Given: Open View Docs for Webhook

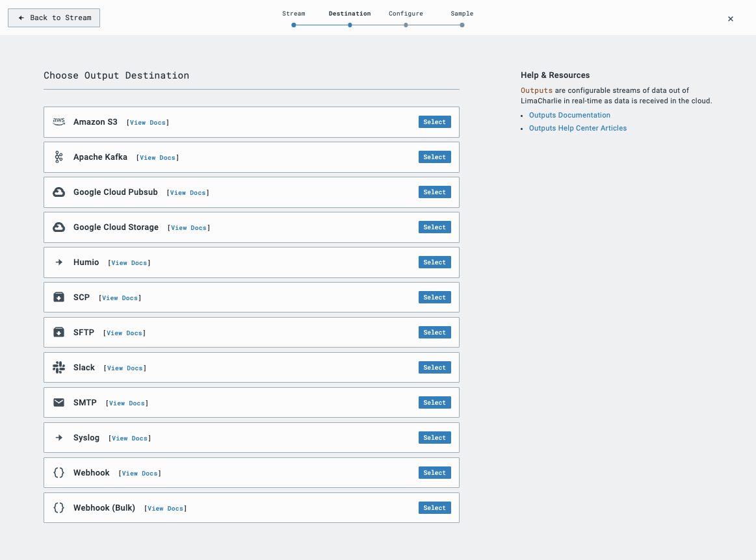Looking at the screenshot, I should coord(140,474).
